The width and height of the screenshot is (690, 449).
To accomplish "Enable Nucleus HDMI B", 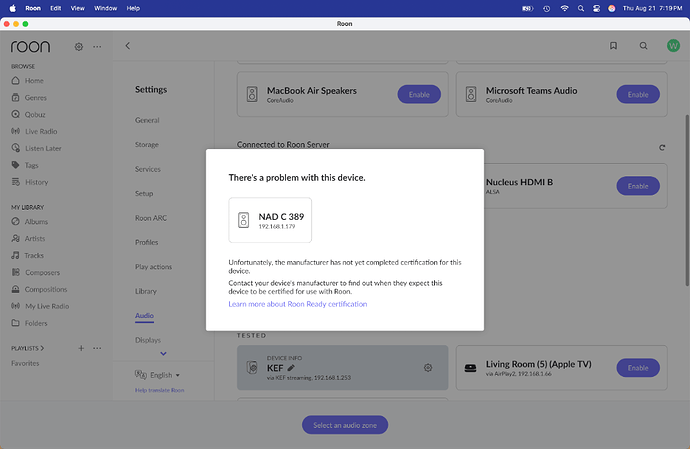I will (638, 186).
